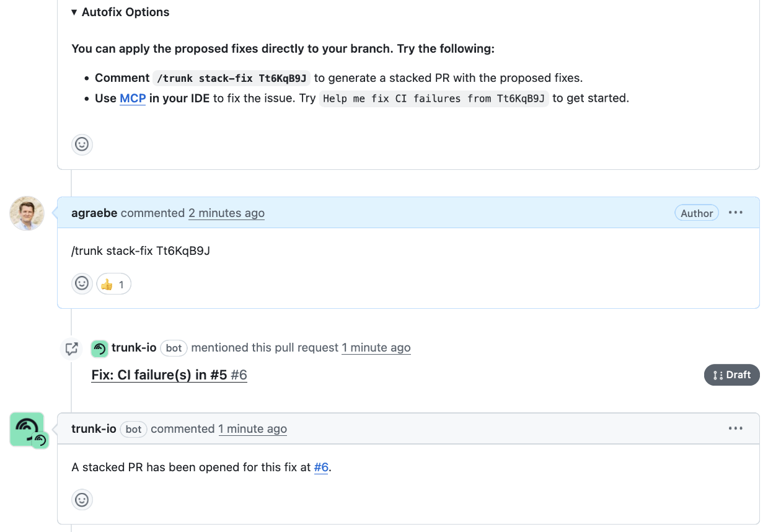Toggle the thumbs up reaction
Viewport: 768px width, 532px height.
[x=113, y=285]
